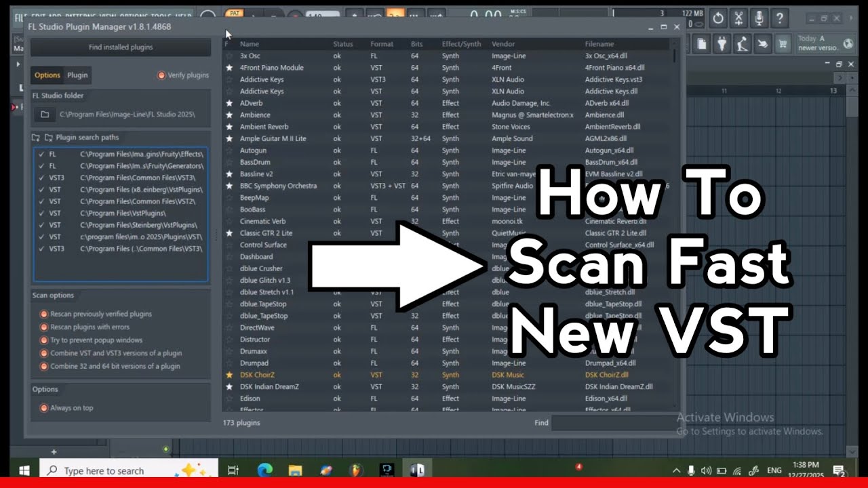Toggle favorite star for DSK ChoirZ
The image size is (868, 488).
click(x=229, y=375)
